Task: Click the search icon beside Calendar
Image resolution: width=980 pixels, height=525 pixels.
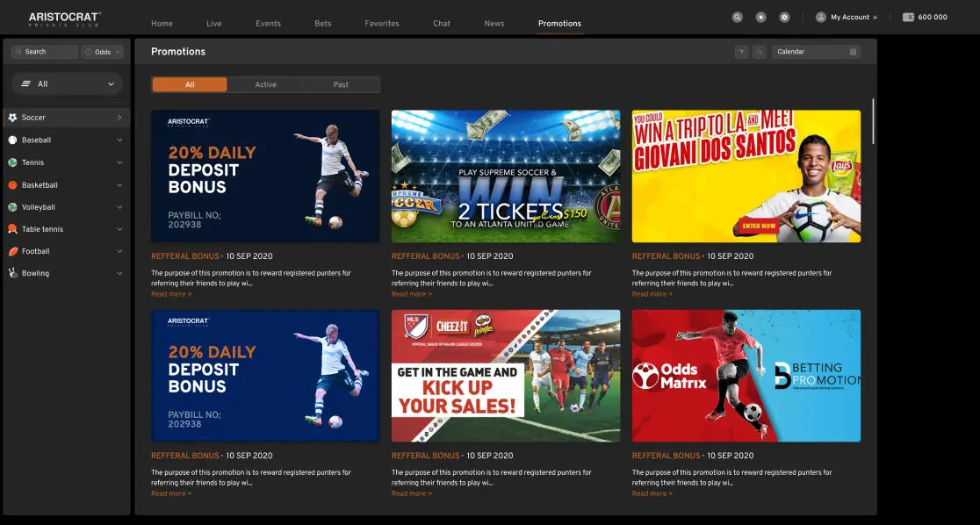Action: [759, 52]
